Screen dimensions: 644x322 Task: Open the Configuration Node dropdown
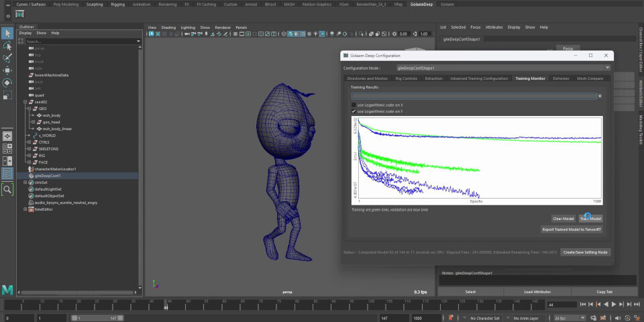point(608,68)
